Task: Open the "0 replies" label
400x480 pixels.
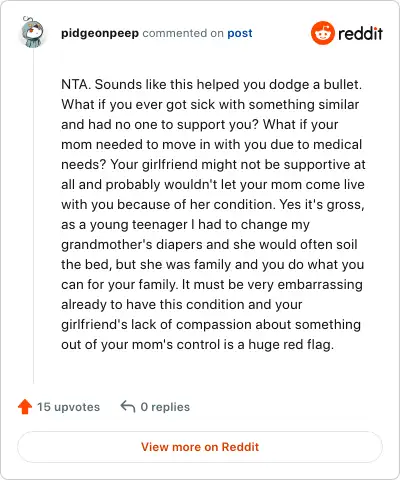Action: (x=165, y=407)
